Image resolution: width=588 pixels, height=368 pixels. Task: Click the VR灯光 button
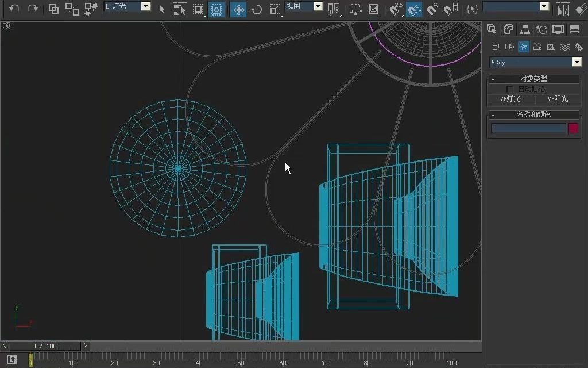click(x=510, y=99)
